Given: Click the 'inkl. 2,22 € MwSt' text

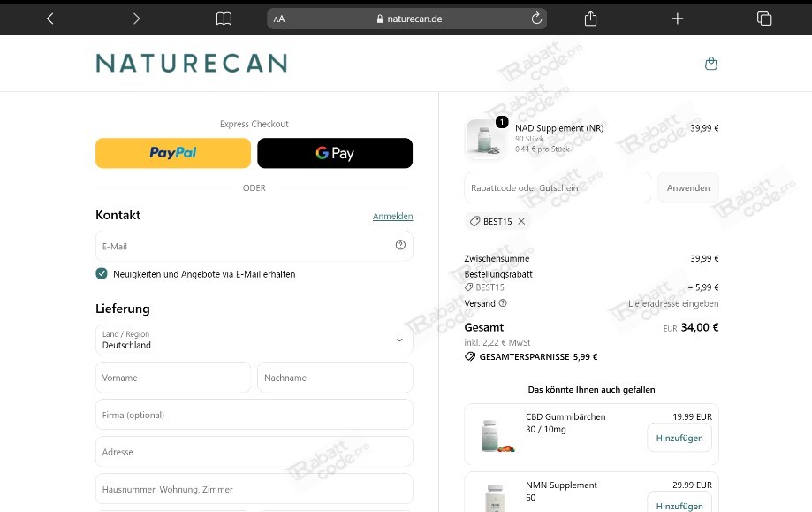Looking at the screenshot, I should 497,342.
